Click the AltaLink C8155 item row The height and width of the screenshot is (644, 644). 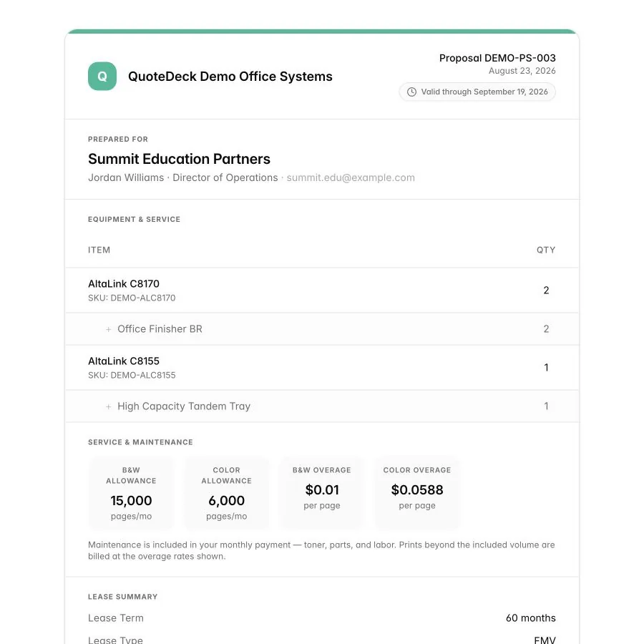coord(322,368)
